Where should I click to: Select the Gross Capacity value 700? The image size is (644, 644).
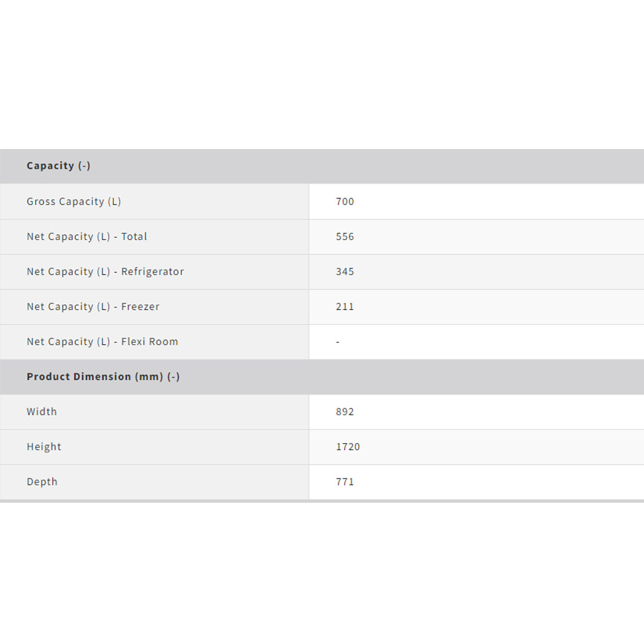click(345, 202)
